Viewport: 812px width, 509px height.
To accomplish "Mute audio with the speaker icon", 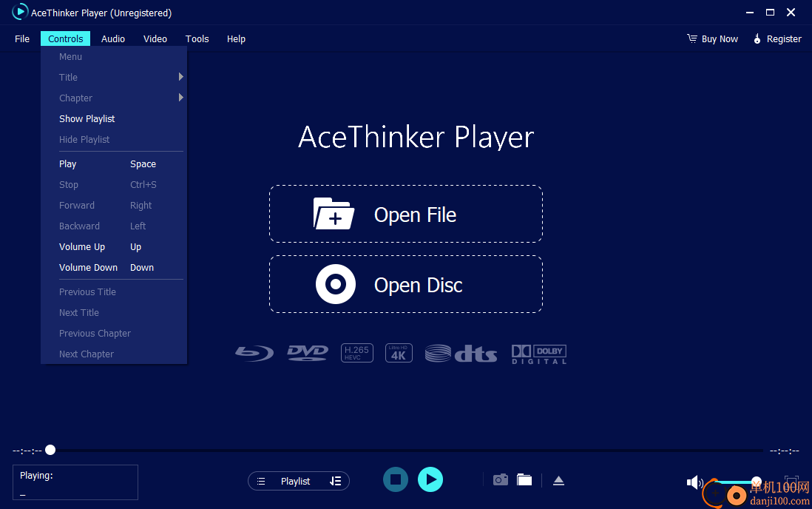I will tap(694, 482).
